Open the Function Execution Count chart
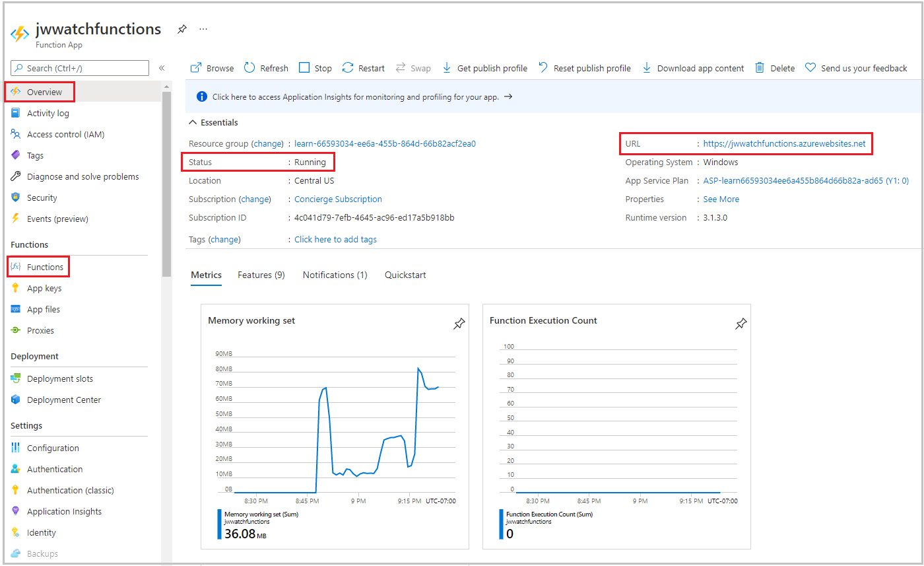 coord(616,426)
